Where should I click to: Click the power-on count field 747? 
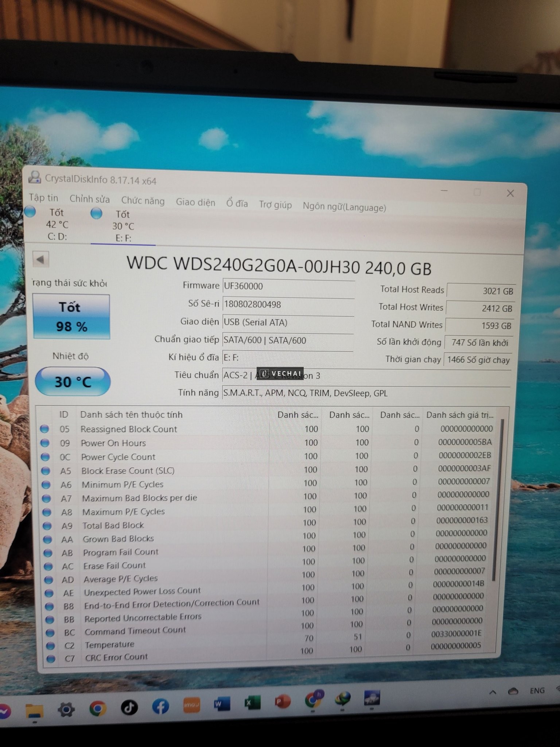point(479,342)
